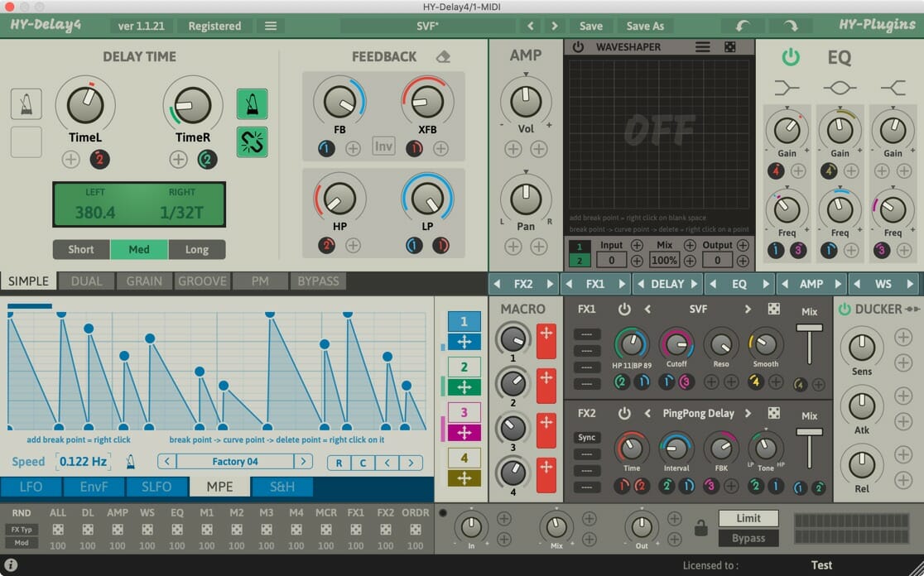Viewport: 924px width, 576px height.
Task: Randomize FX2 with its dice icon
Action: pyautogui.click(x=774, y=413)
